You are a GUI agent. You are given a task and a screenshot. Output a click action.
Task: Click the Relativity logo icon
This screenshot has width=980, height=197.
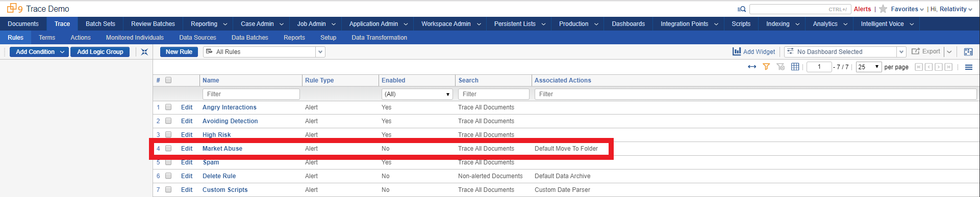click(14, 9)
